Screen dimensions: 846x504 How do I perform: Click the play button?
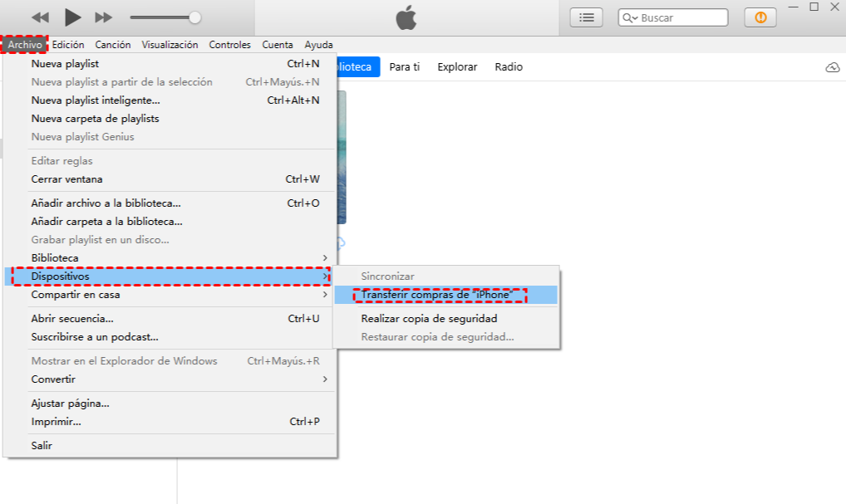point(72,17)
